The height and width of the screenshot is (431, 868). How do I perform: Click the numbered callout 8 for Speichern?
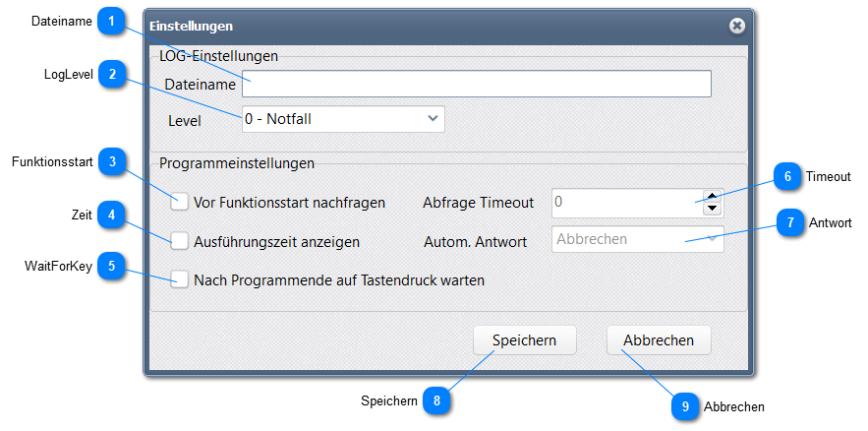click(x=436, y=400)
